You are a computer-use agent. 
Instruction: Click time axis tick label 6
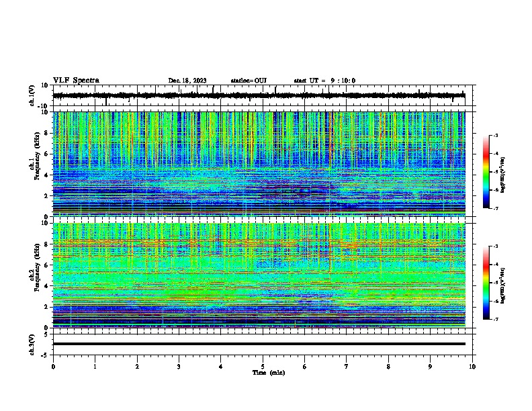pos(305,367)
